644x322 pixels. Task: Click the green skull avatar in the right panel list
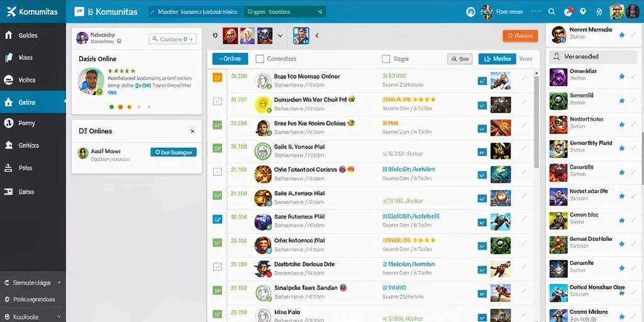(558, 101)
